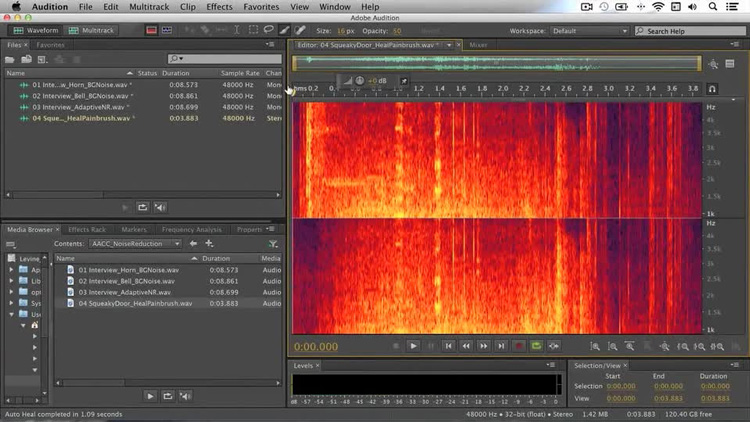This screenshot has width=750, height=422.
Task: Expand the Lib folder in the Media Browser tree
Action: pos(11,281)
